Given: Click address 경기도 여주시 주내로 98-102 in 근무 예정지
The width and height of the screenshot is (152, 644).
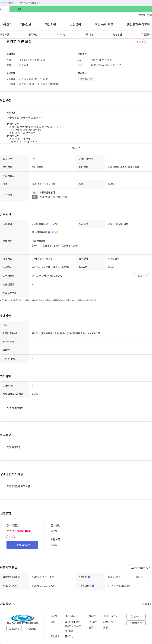Looking at the screenshot, I should (47, 276).
